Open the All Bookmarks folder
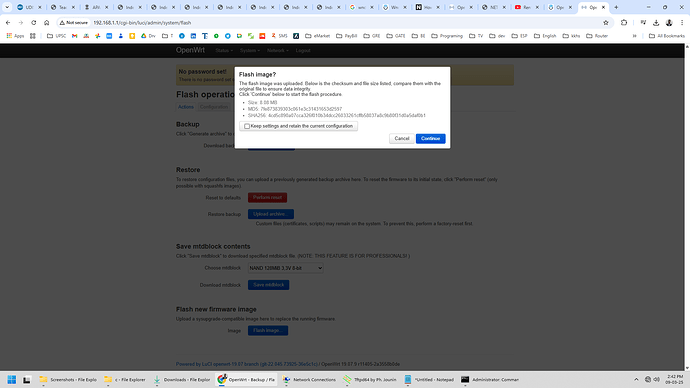This screenshot has width=690, height=388. 667,36
